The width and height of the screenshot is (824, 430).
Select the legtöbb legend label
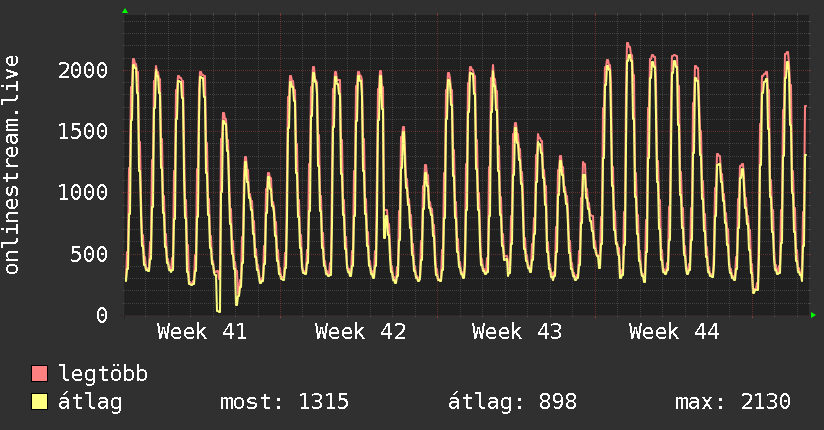[103, 374]
